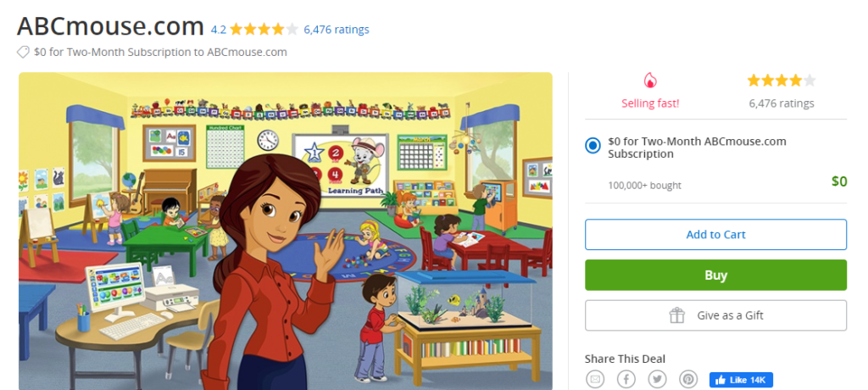Image resolution: width=868 pixels, height=390 pixels.
Task: Click the ABCmouse classroom deal image
Action: [285, 231]
